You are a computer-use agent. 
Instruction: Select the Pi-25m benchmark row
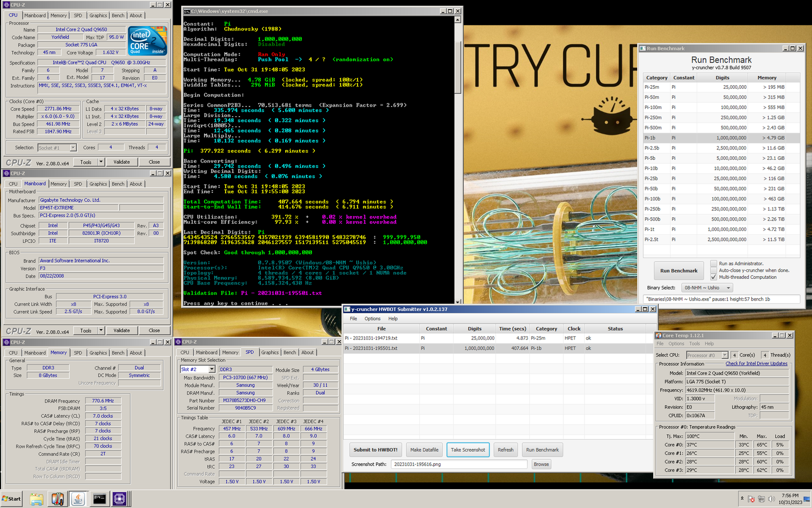pyautogui.click(x=721, y=87)
